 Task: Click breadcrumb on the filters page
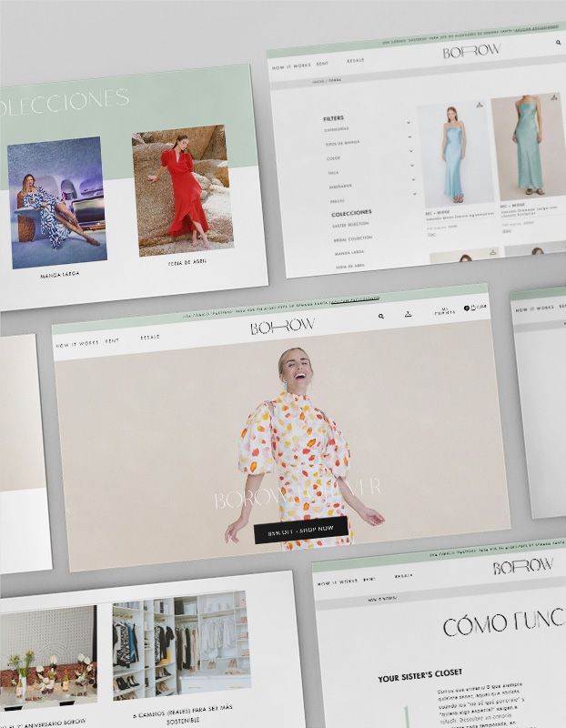tap(327, 81)
